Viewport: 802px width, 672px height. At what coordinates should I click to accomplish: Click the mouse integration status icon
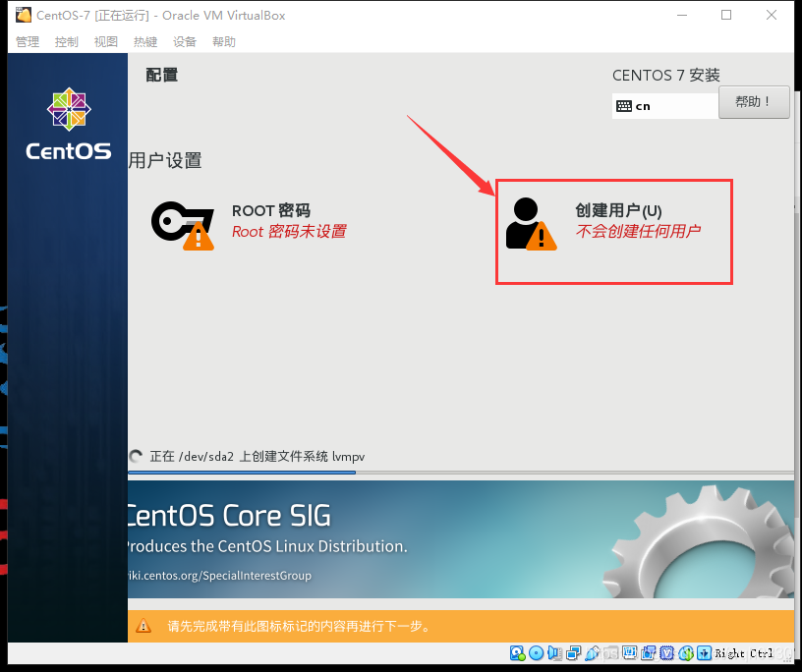(685, 653)
